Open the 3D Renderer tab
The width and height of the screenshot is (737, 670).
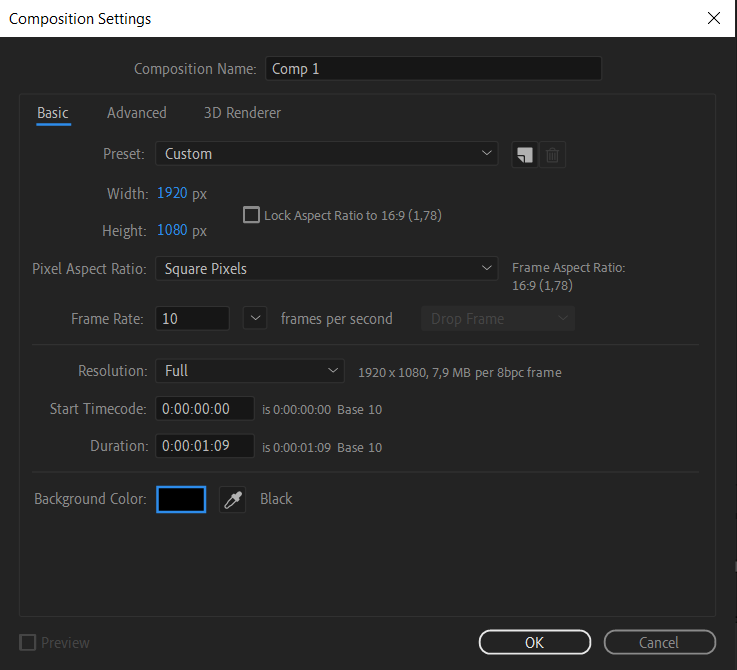point(242,113)
